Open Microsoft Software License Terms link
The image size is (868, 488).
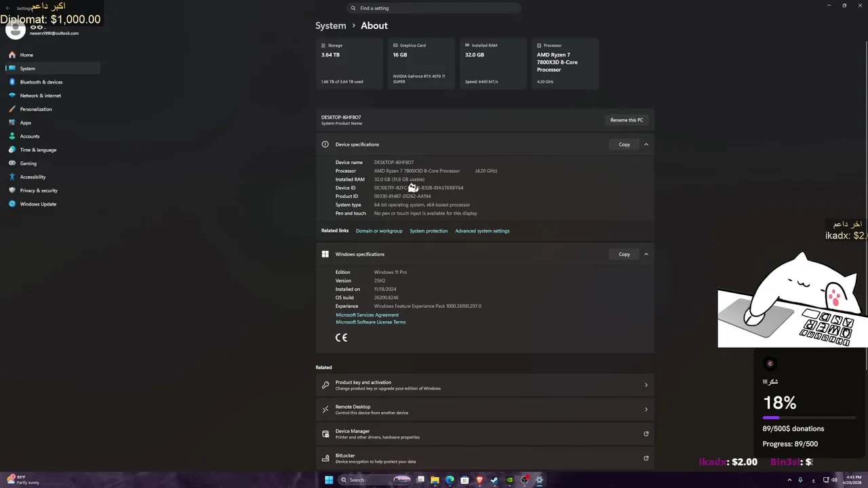tap(370, 322)
